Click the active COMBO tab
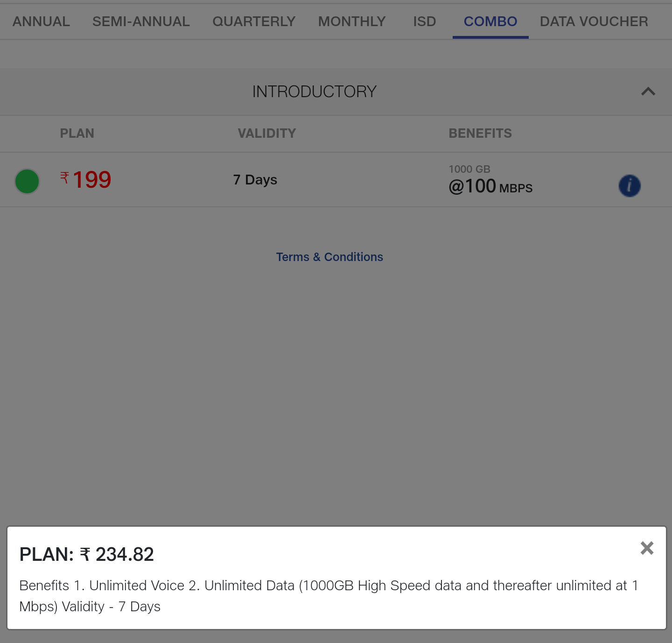Viewport: 672px width, 643px height. (490, 21)
